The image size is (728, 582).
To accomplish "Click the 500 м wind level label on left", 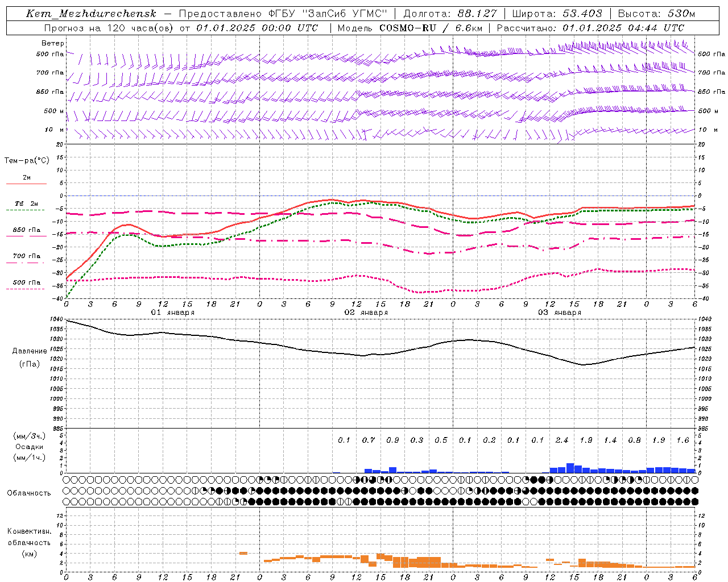I will pos(54,111).
